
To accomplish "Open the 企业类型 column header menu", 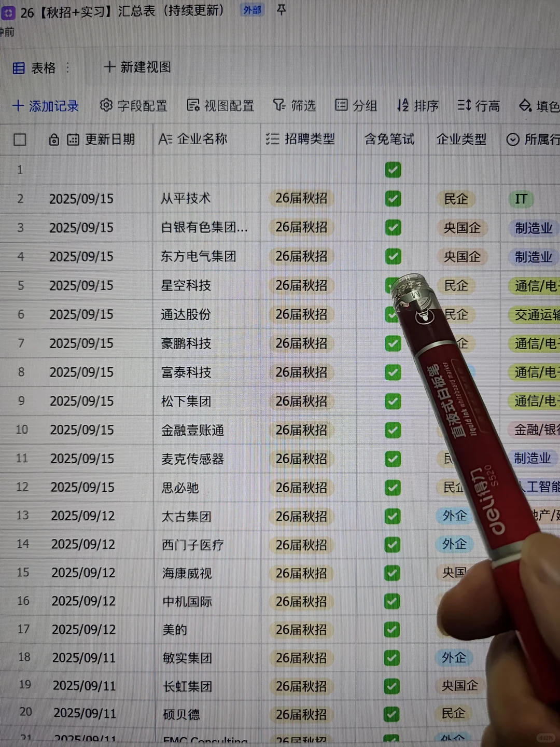I will tap(460, 139).
